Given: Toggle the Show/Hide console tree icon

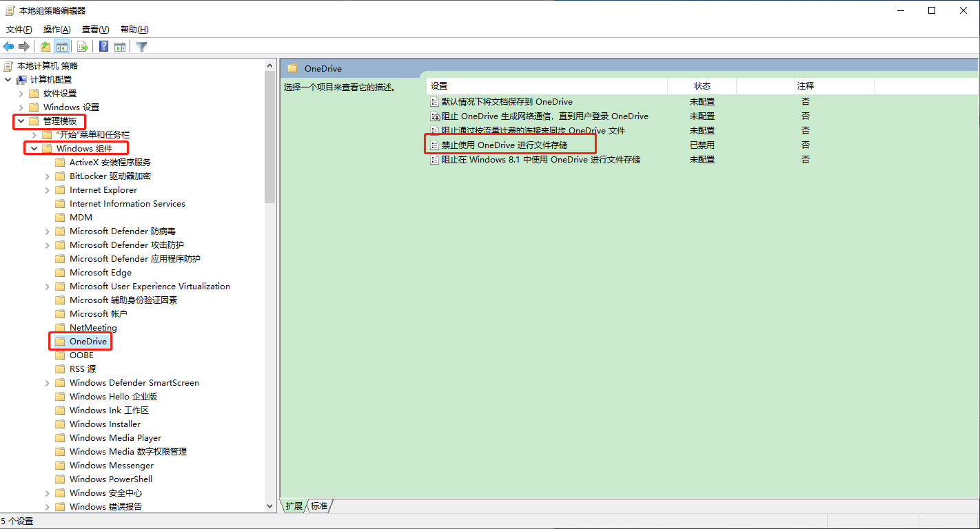Looking at the screenshot, I should (62, 46).
